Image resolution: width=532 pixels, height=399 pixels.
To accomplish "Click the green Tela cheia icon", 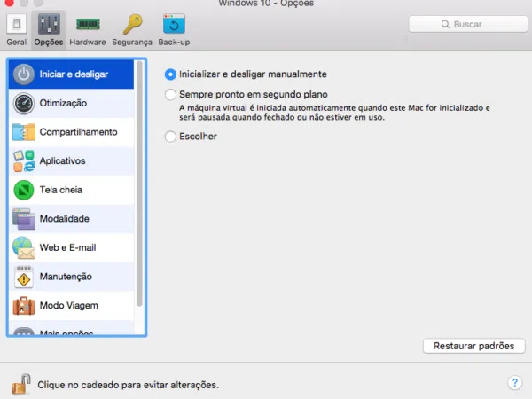I will [x=24, y=190].
